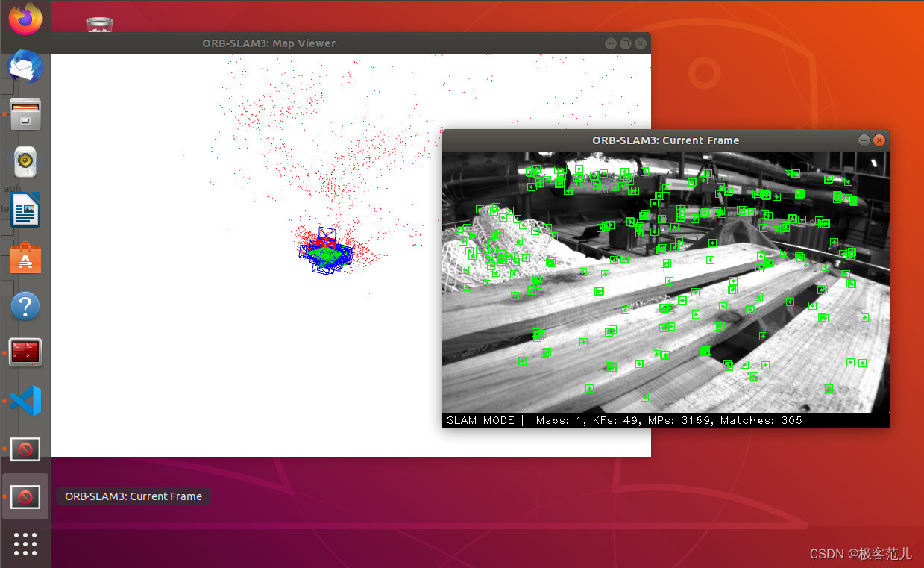924x568 pixels.
Task: Click the 'Maps: 1' status text
Action: [560, 421]
